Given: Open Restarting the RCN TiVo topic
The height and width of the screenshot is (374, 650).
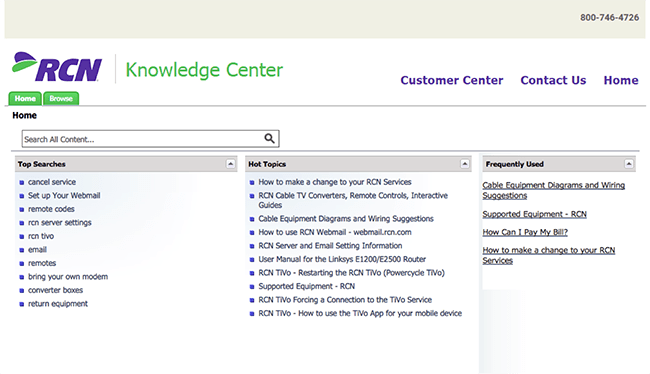Looking at the screenshot, I should (x=352, y=273).
